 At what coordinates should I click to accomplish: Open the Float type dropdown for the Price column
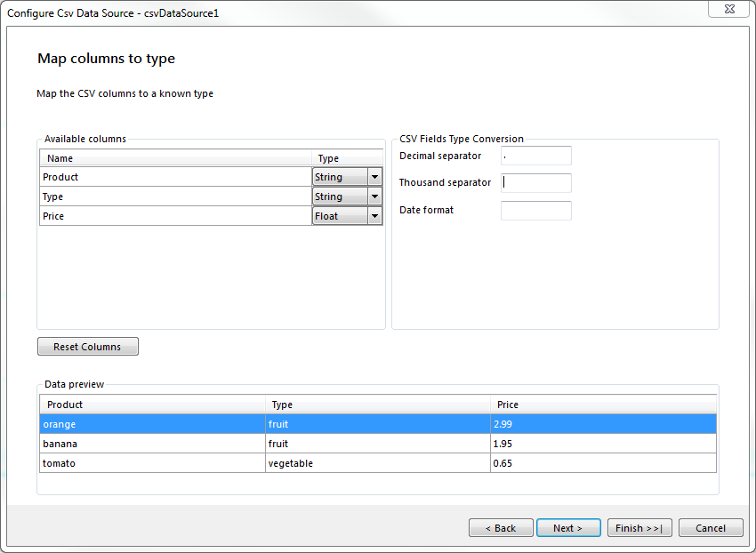tap(375, 215)
